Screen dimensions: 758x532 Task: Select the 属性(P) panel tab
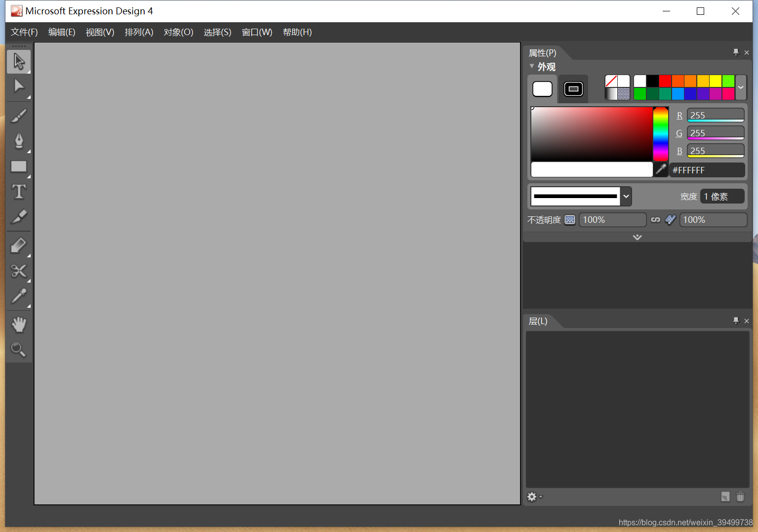(542, 53)
